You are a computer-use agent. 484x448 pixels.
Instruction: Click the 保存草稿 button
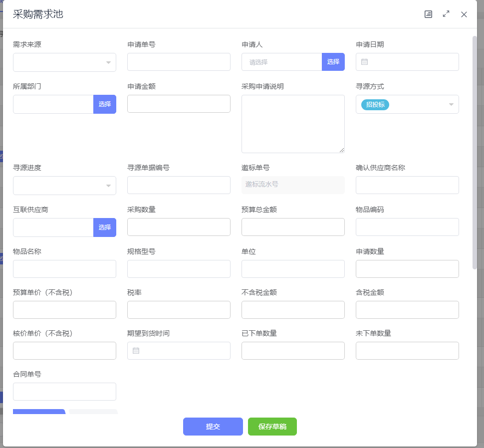(272, 427)
